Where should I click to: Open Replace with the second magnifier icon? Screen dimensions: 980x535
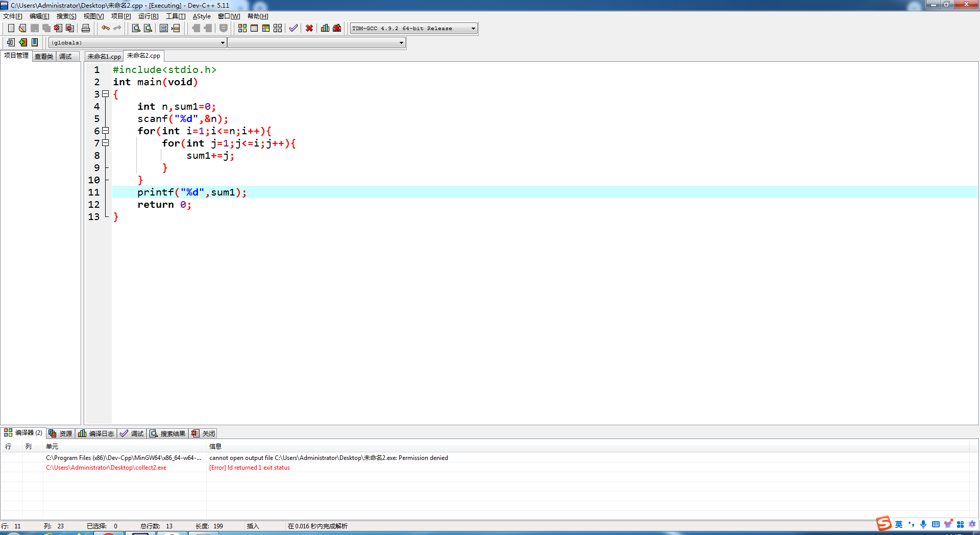pyautogui.click(x=148, y=28)
